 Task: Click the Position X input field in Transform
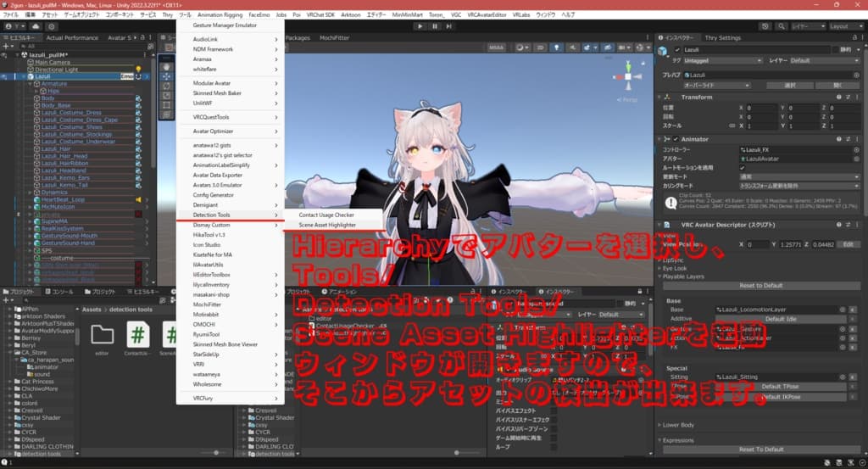[760, 108]
